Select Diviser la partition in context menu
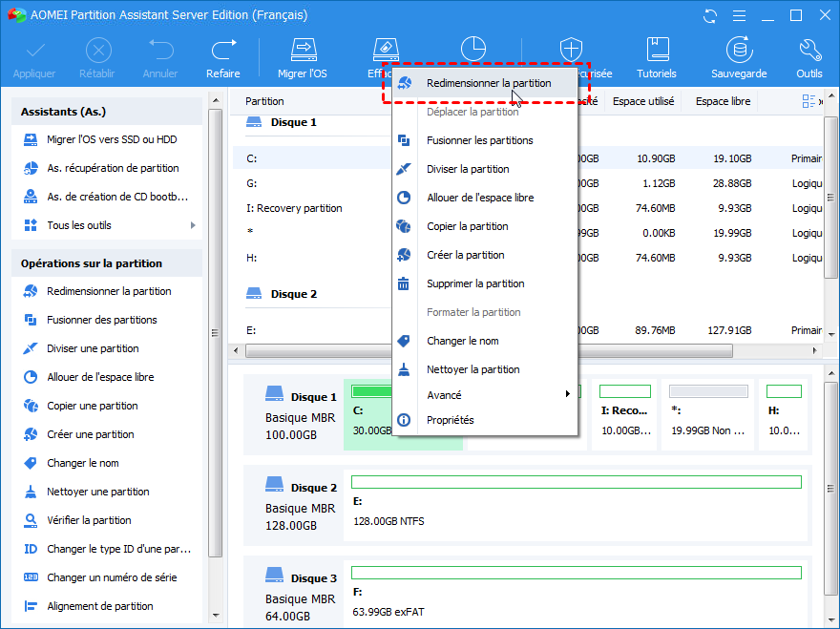 click(x=485, y=169)
